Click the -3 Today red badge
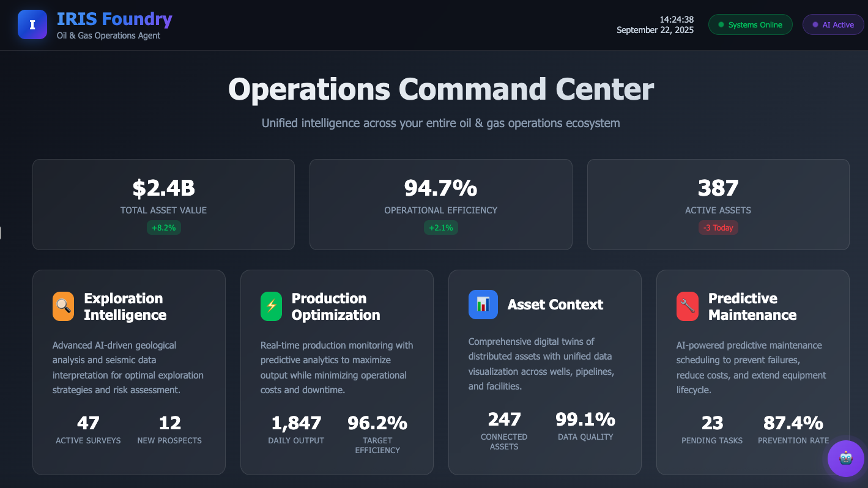The image size is (868, 488). 718,227
